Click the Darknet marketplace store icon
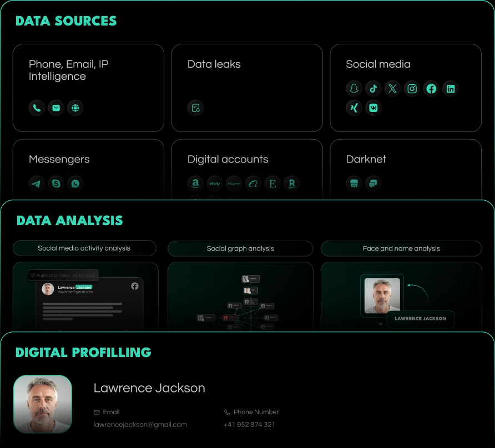This screenshot has width=495, height=448. coord(354,184)
